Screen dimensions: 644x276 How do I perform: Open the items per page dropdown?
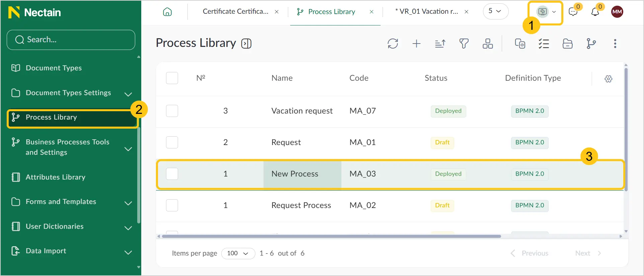point(238,253)
